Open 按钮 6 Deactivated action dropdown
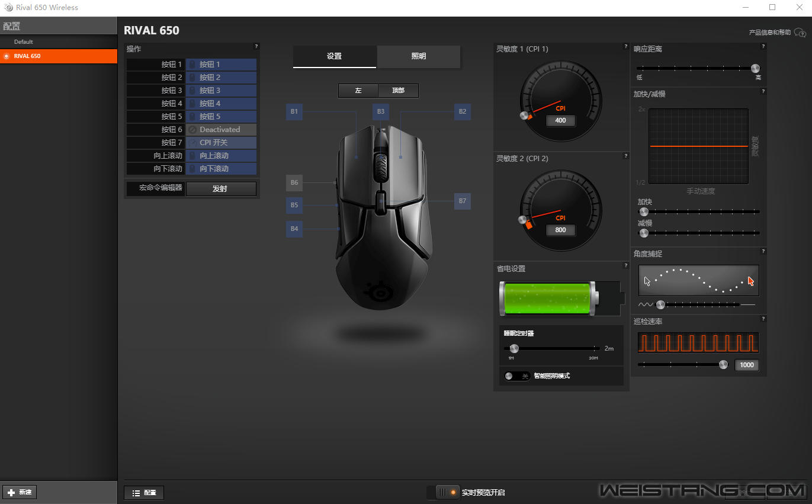812x504 pixels. (221, 130)
